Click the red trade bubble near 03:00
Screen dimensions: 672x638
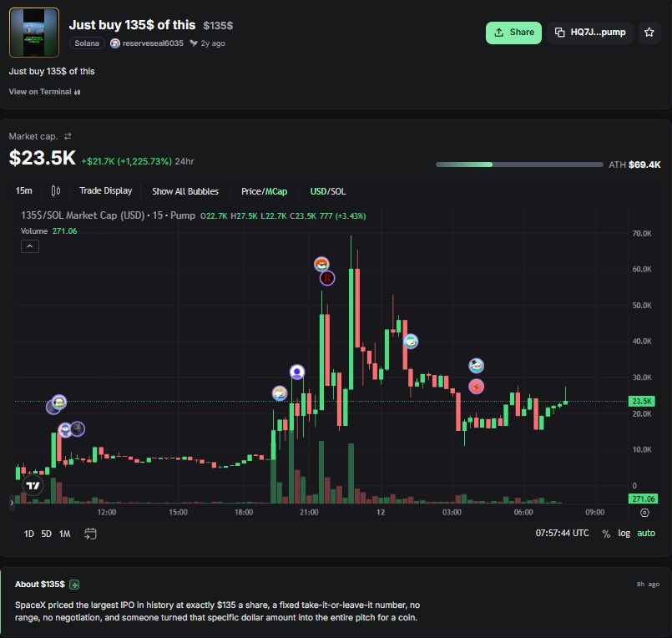point(476,387)
